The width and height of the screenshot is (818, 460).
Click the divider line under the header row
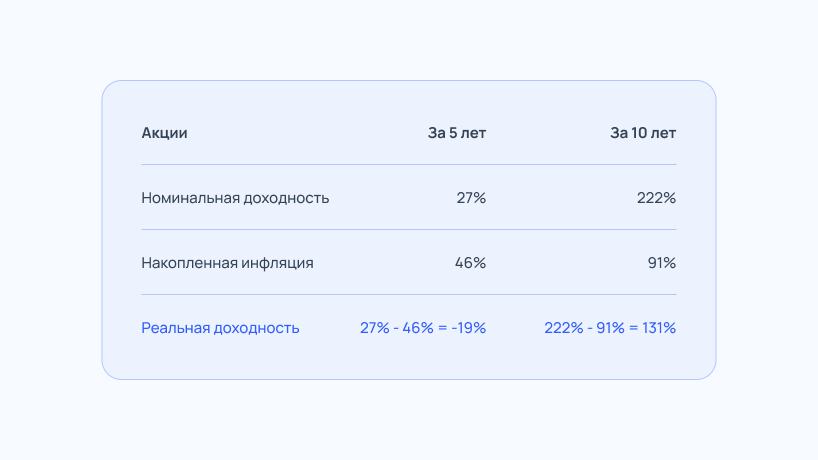click(409, 165)
